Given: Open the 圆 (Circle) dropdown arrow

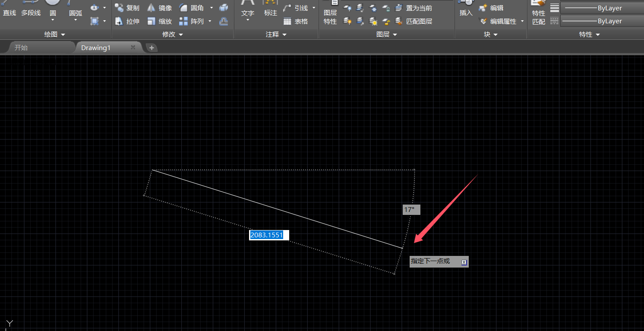Looking at the screenshot, I should point(53,20).
